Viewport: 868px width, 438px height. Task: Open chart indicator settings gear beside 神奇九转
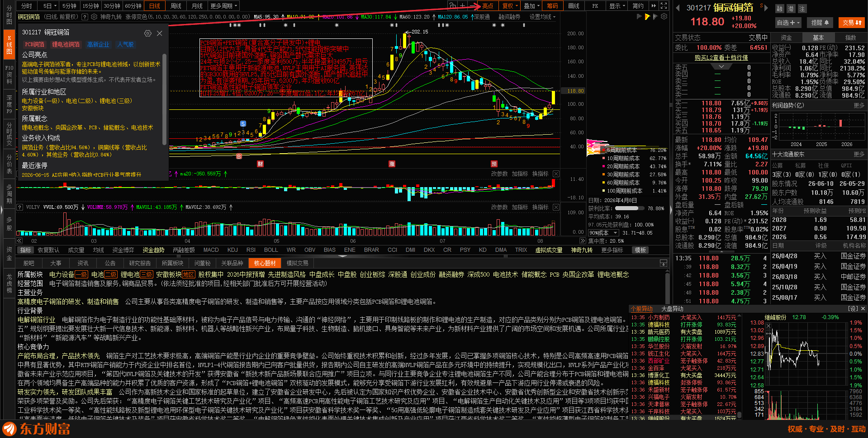94,17
